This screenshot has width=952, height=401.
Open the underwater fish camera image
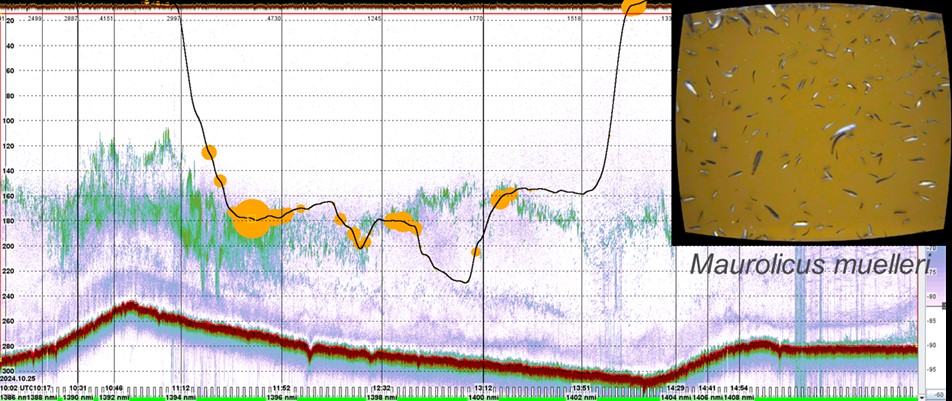tap(809, 122)
